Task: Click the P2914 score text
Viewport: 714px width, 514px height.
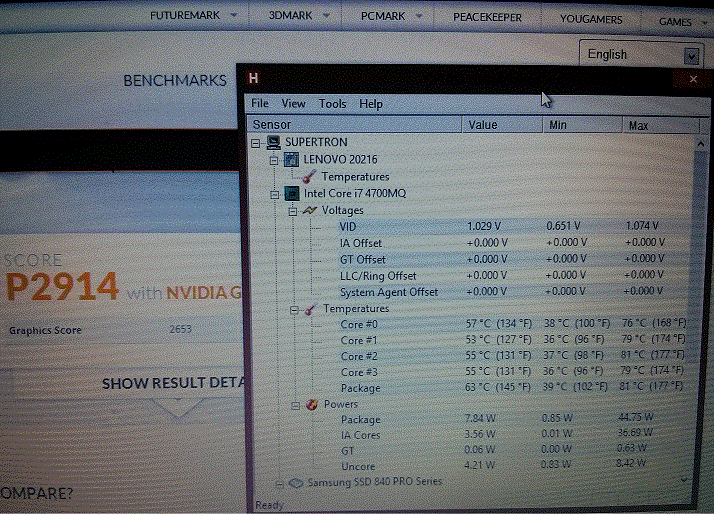Action: (x=62, y=286)
